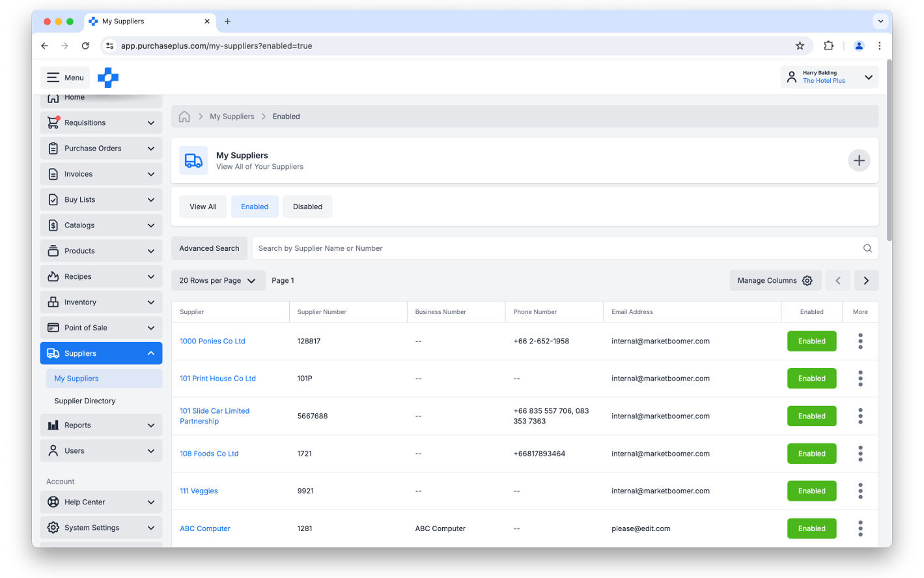The height and width of the screenshot is (578, 924).
Task: Toggle Enabled status for 101 Print House
Action: click(811, 379)
